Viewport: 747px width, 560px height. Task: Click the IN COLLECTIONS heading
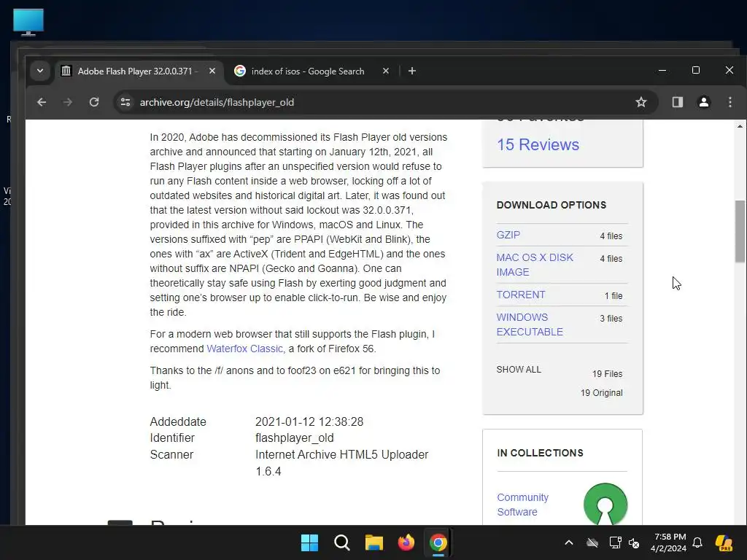coord(540,453)
